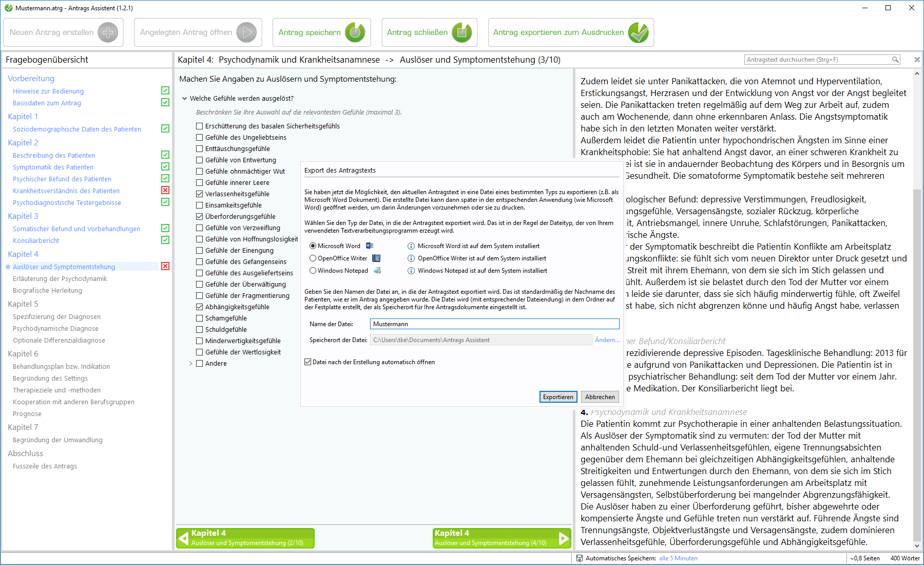Screen dimensions: 924x565
Task: Click the OpenOffice Writer info icon
Action: pyautogui.click(x=411, y=258)
